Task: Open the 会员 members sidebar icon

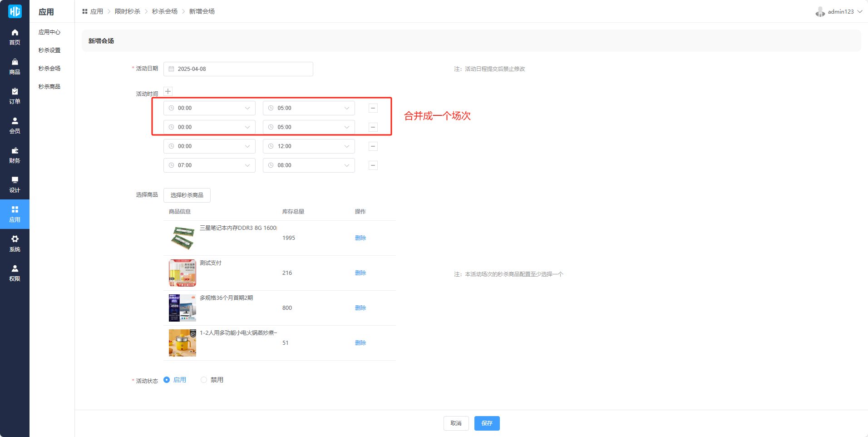Action: (x=15, y=125)
